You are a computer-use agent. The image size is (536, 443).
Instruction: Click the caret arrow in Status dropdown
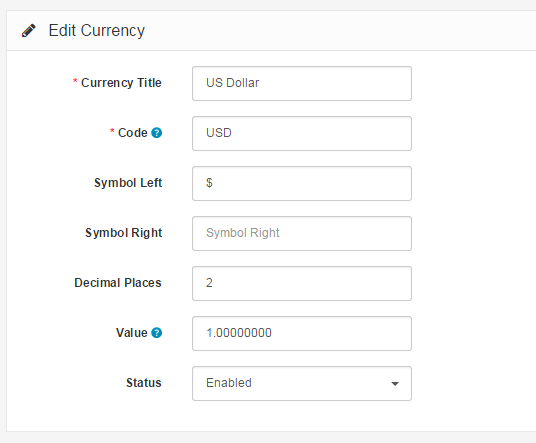pyautogui.click(x=395, y=384)
